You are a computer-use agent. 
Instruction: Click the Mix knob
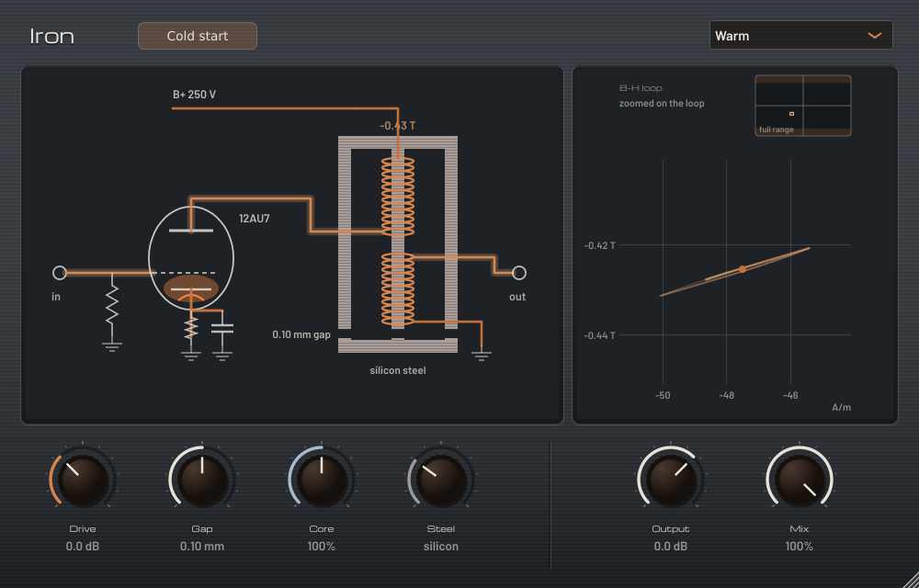point(800,479)
